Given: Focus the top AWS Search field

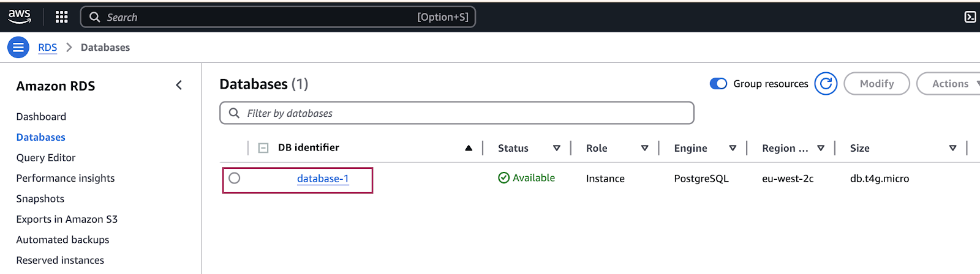Looking at the screenshot, I should [x=278, y=17].
